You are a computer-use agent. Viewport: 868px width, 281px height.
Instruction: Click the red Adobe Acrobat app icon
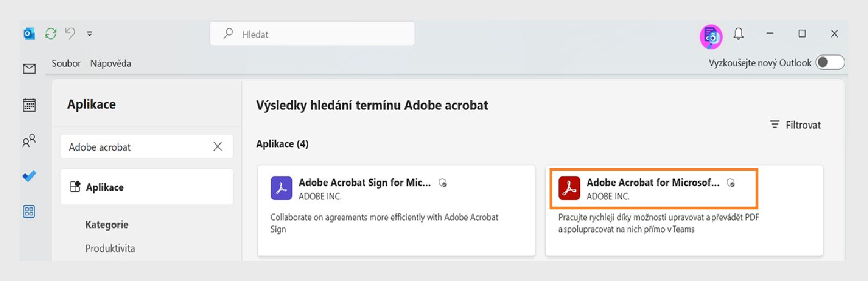569,189
